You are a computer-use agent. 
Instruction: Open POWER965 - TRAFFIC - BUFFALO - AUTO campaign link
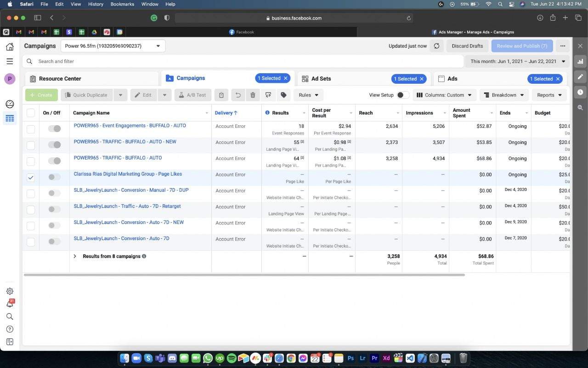pos(118,158)
